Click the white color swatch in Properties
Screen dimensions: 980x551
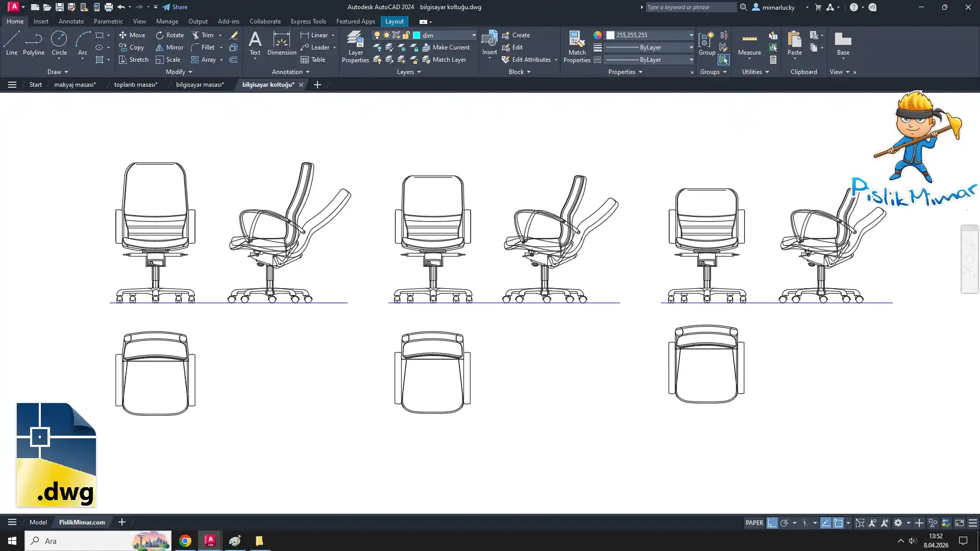pos(610,35)
